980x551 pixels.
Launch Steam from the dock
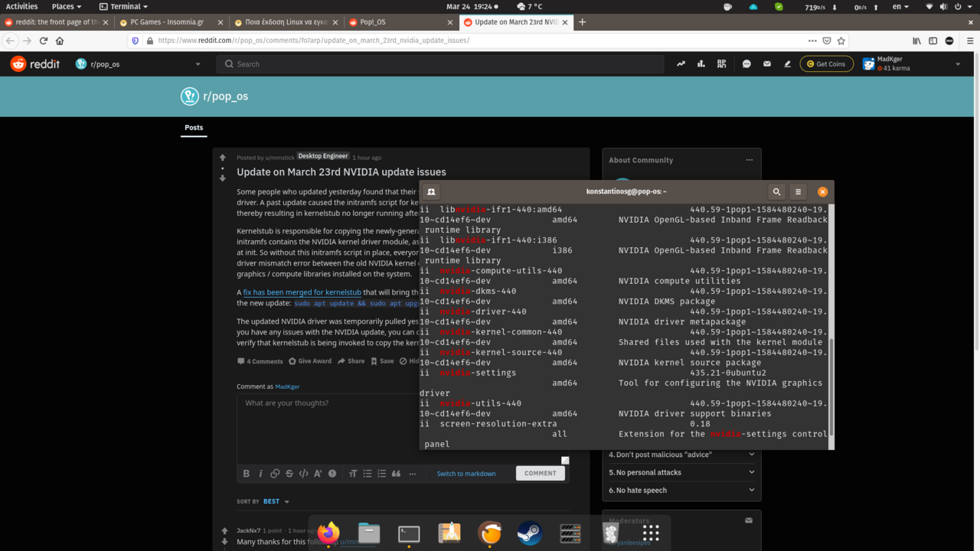pyautogui.click(x=530, y=533)
